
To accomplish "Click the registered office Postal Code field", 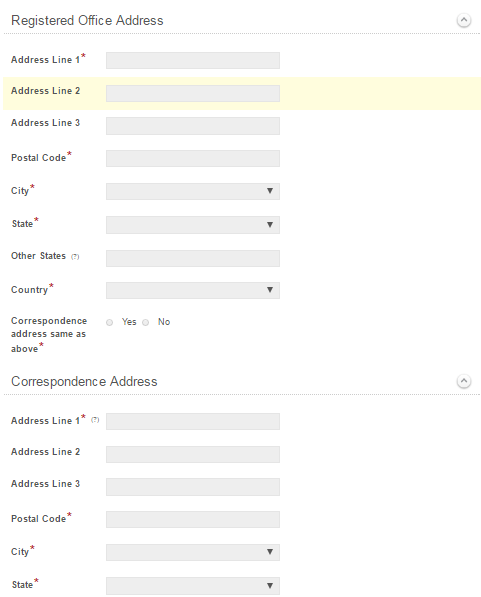I will point(193,158).
